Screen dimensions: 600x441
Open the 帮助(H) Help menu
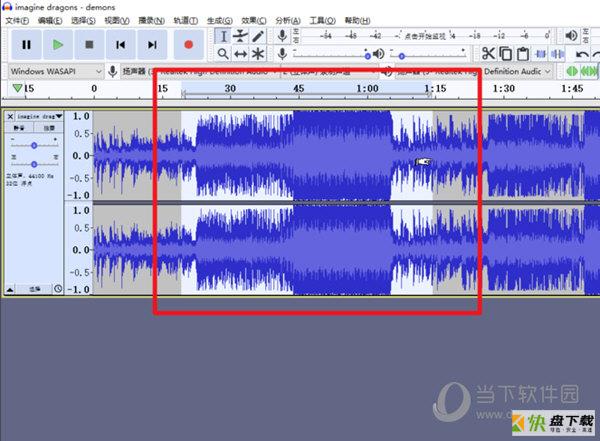pos(357,21)
